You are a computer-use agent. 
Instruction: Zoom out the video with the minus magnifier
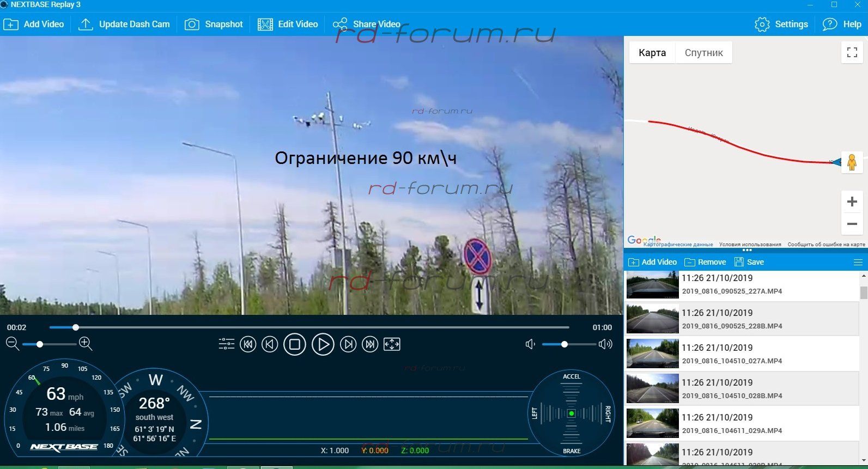pyautogui.click(x=12, y=344)
